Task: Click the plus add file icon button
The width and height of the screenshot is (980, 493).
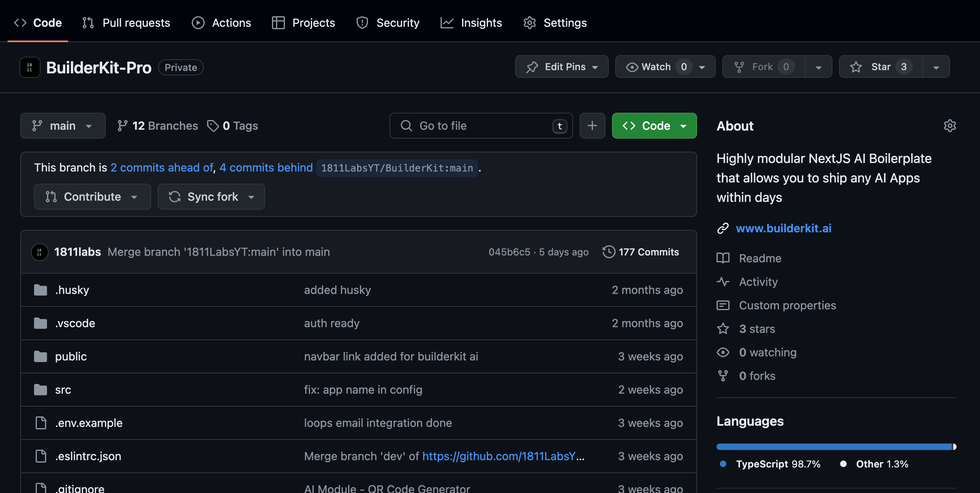Action: point(592,126)
